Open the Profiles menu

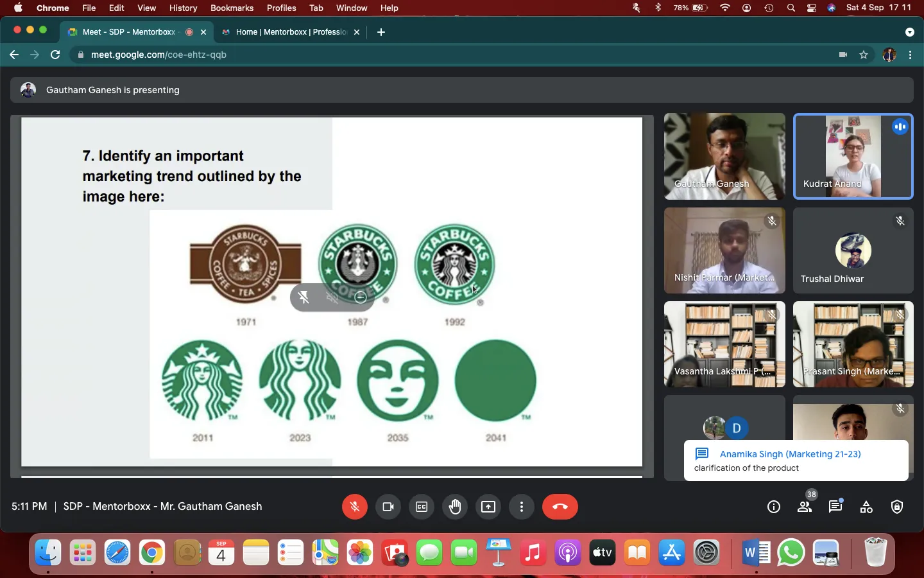pos(281,8)
